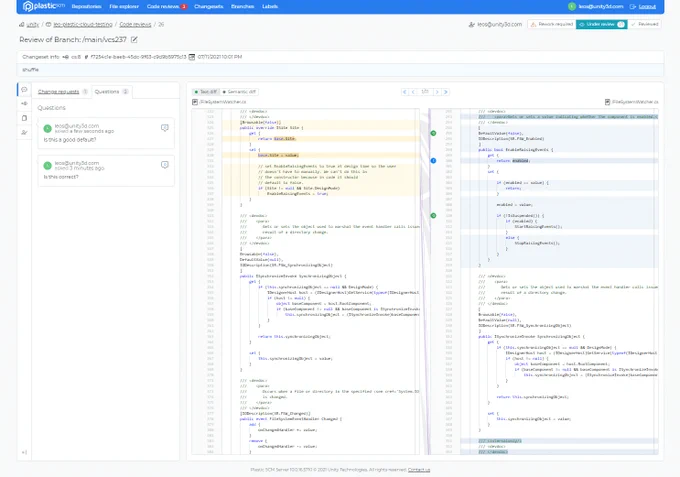Click the left FileSystemWatcher.cs file icon
The height and width of the screenshot is (477, 680).
pos(195,102)
